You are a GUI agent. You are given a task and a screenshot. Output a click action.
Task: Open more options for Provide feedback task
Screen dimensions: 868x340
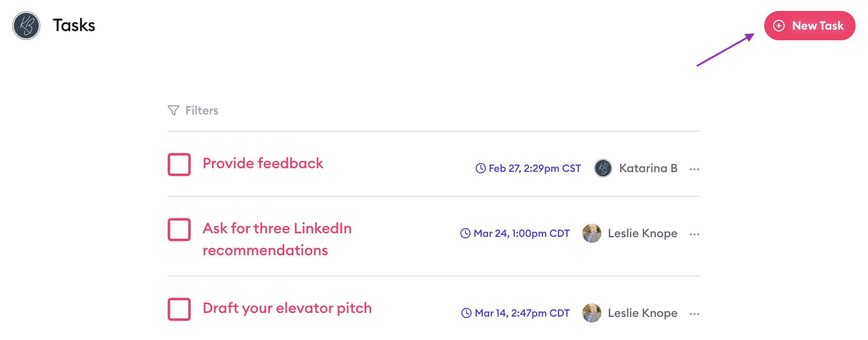coord(694,169)
